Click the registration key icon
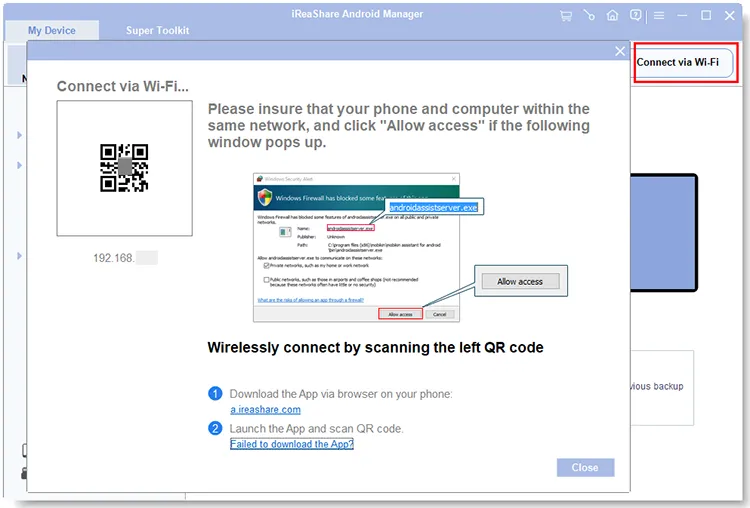This screenshot has height=508, width=750. pyautogui.click(x=589, y=15)
